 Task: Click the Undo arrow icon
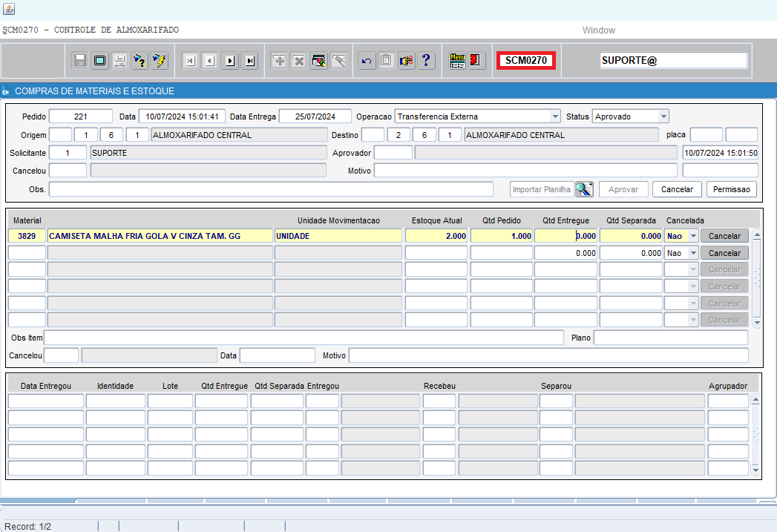pyautogui.click(x=367, y=60)
